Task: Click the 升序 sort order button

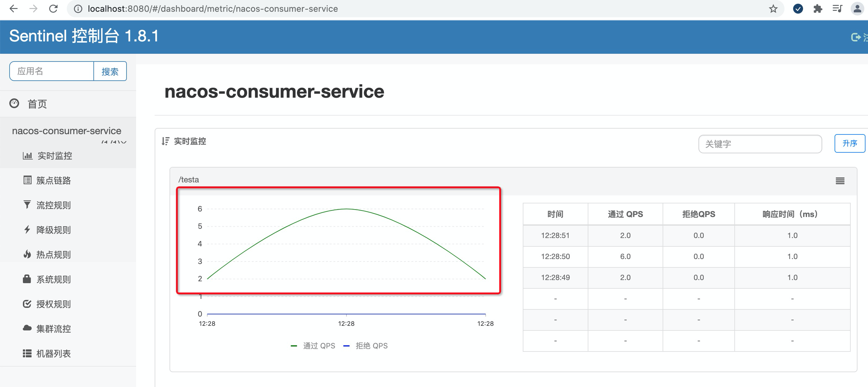Action: (x=849, y=143)
